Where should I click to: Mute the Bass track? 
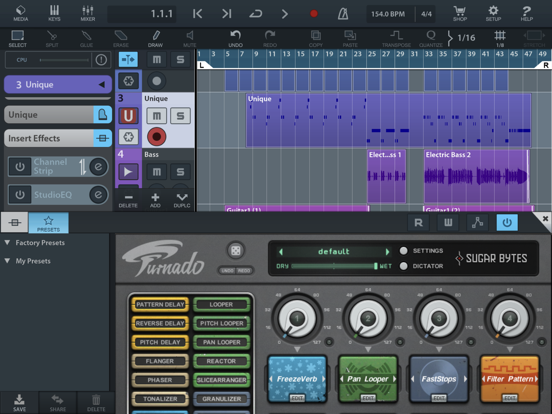coord(157,171)
